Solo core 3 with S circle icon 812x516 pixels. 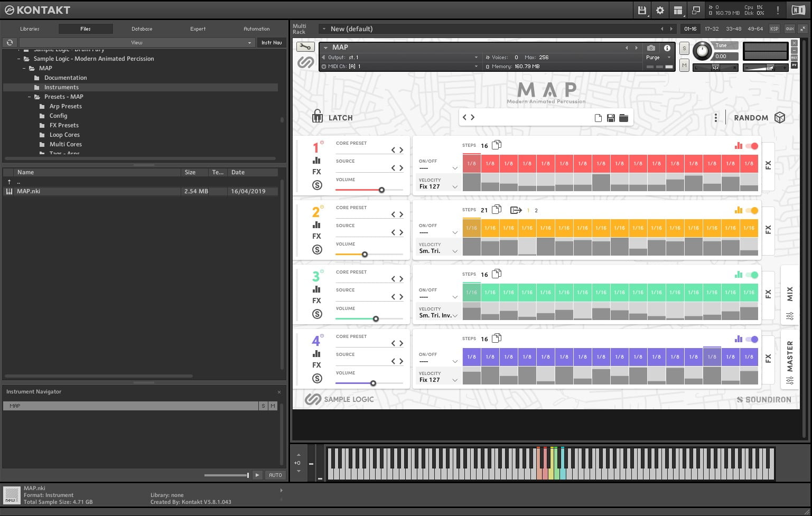(x=317, y=314)
